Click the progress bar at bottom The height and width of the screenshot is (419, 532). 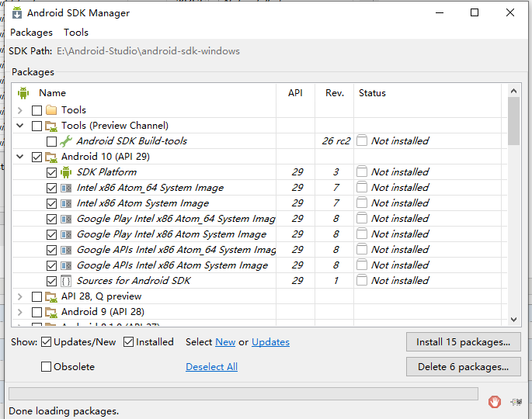coord(243,394)
